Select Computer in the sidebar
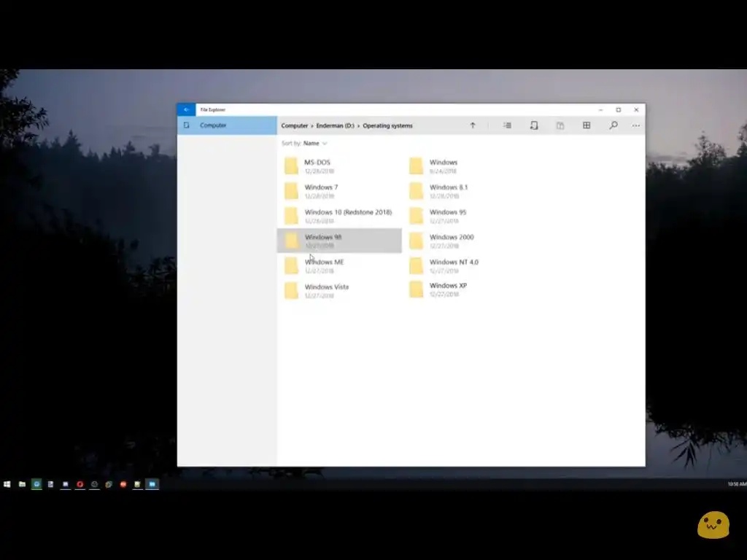Image resolution: width=747 pixels, height=560 pixels. pyautogui.click(x=227, y=125)
